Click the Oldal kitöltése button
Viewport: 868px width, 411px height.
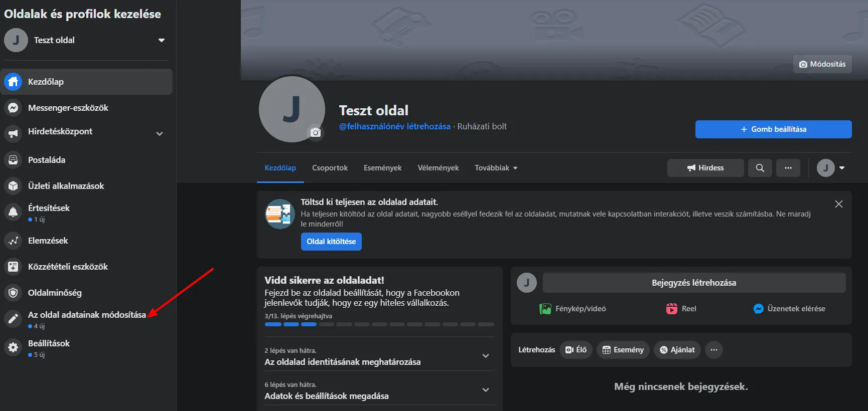click(331, 242)
